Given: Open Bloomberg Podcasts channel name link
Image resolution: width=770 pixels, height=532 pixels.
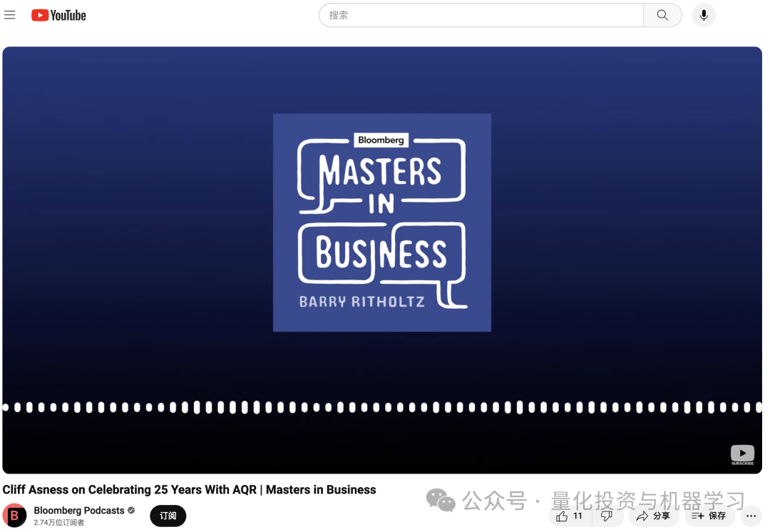Looking at the screenshot, I should (79, 511).
